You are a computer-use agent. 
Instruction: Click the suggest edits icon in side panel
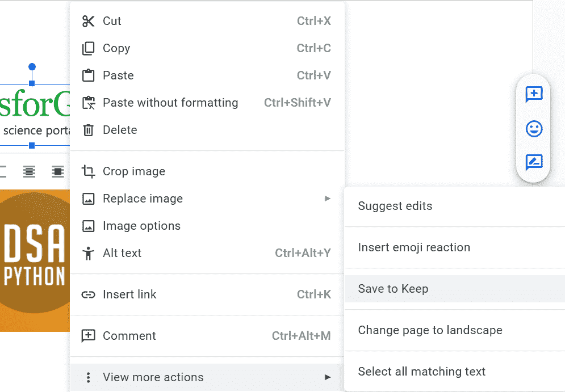pyautogui.click(x=534, y=163)
